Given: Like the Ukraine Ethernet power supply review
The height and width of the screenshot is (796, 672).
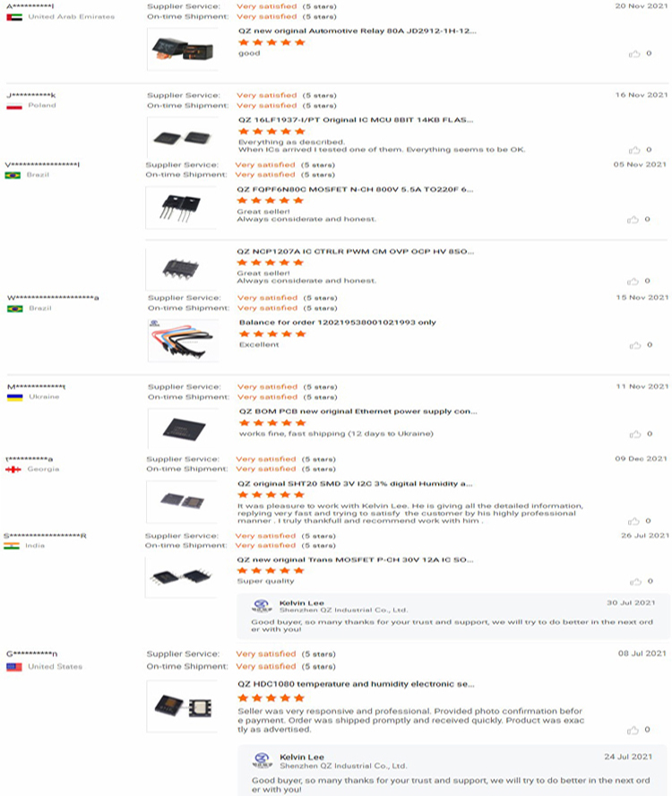Looking at the screenshot, I should pos(634,434).
